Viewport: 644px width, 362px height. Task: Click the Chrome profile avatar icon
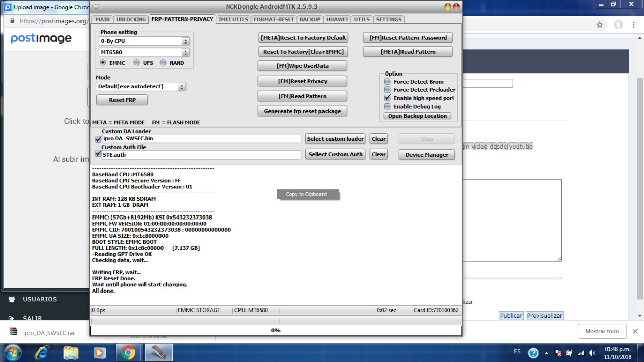(618, 25)
